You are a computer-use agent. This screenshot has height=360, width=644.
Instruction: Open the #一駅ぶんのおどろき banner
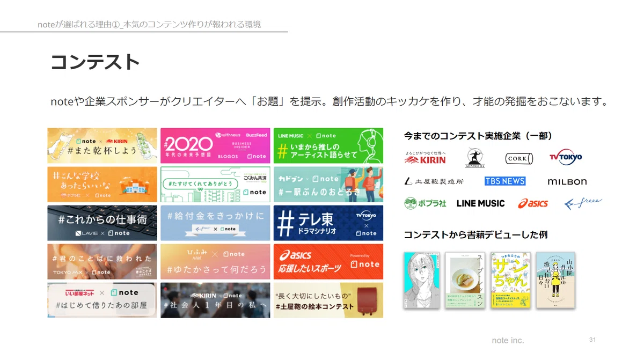point(328,184)
